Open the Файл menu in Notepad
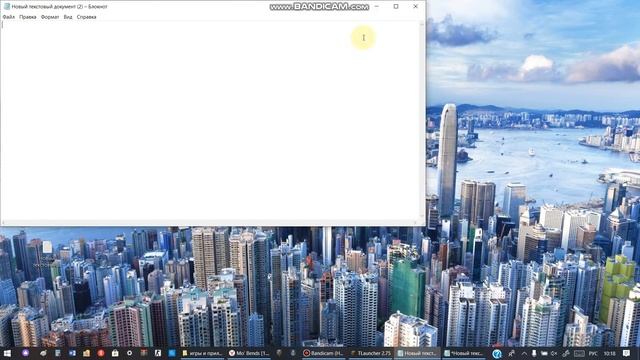Image resolution: width=640 pixels, height=360 pixels. coord(9,17)
